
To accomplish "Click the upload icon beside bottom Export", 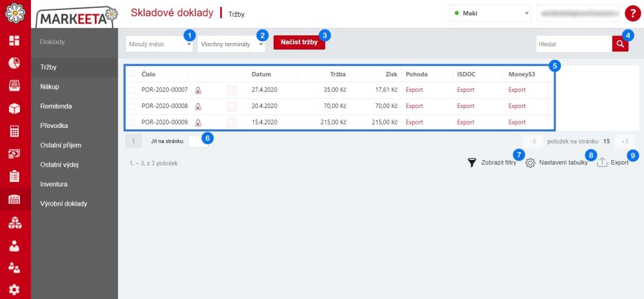I will coord(601,163).
